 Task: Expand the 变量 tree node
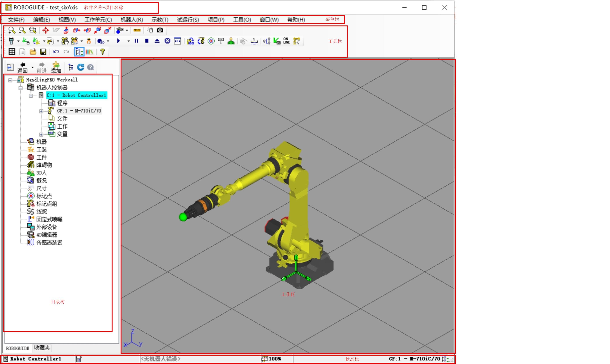(41, 134)
